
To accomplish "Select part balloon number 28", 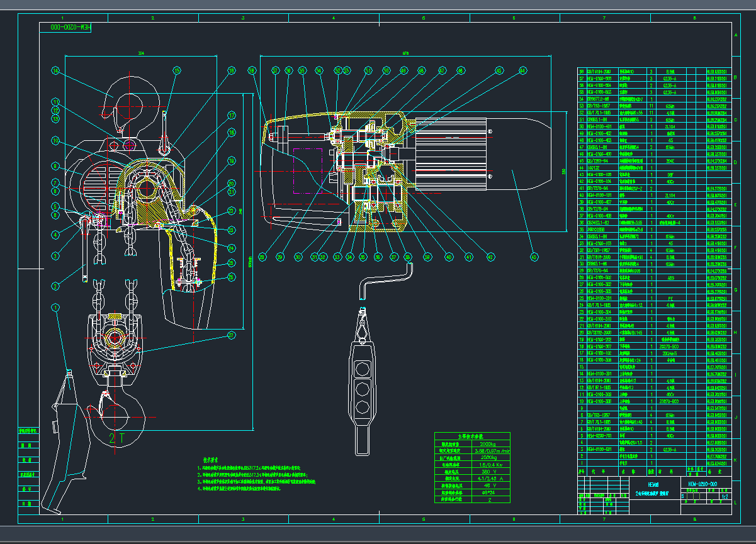I will tap(262, 257).
